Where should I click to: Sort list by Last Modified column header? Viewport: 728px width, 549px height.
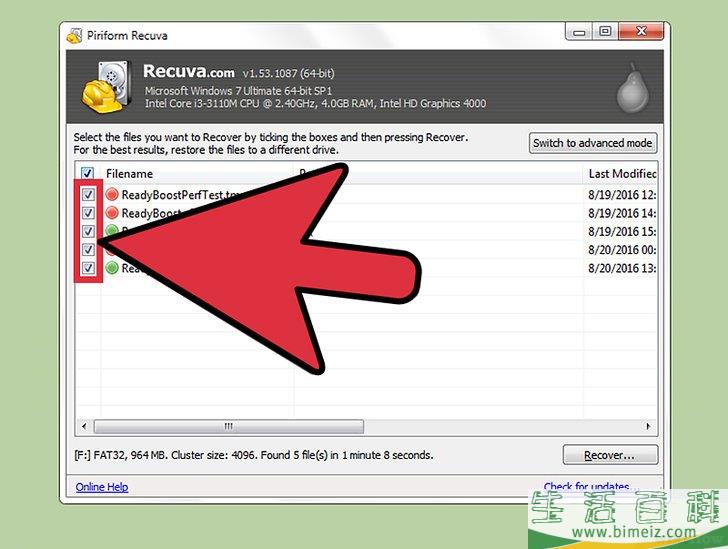pos(620,174)
